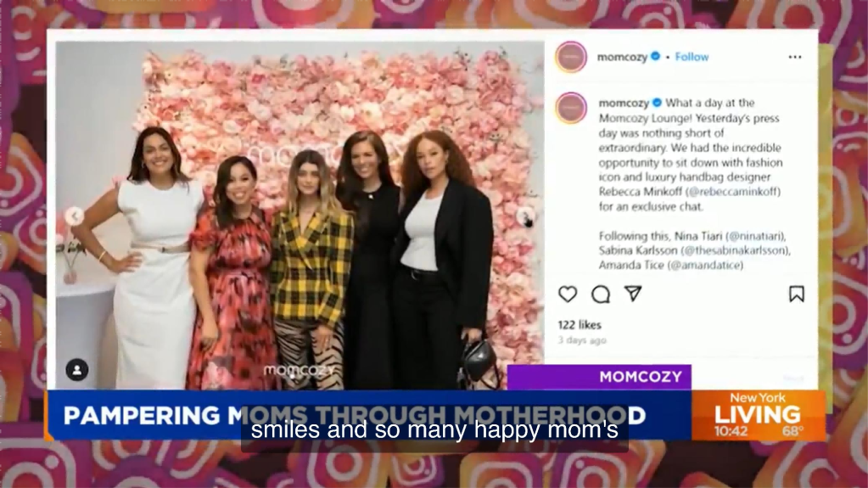This screenshot has height=488, width=868.
Task: Open comments with speech bubble icon
Action: tap(601, 294)
